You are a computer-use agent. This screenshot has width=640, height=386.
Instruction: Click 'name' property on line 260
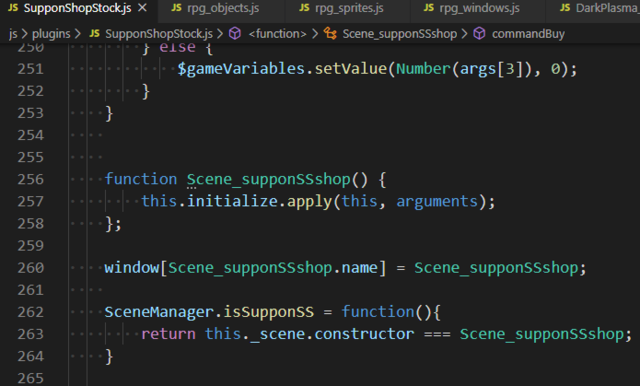(359, 268)
